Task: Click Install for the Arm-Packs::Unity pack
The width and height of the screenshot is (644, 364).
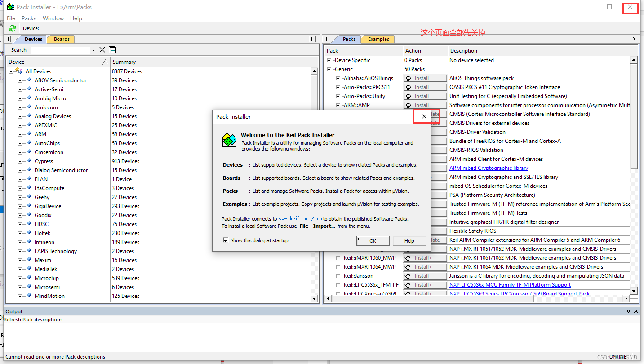Action: pyautogui.click(x=425, y=96)
